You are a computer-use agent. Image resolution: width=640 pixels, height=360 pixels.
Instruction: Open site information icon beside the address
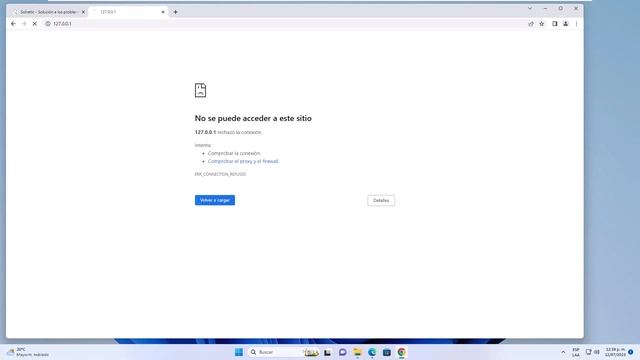coord(48,24)
